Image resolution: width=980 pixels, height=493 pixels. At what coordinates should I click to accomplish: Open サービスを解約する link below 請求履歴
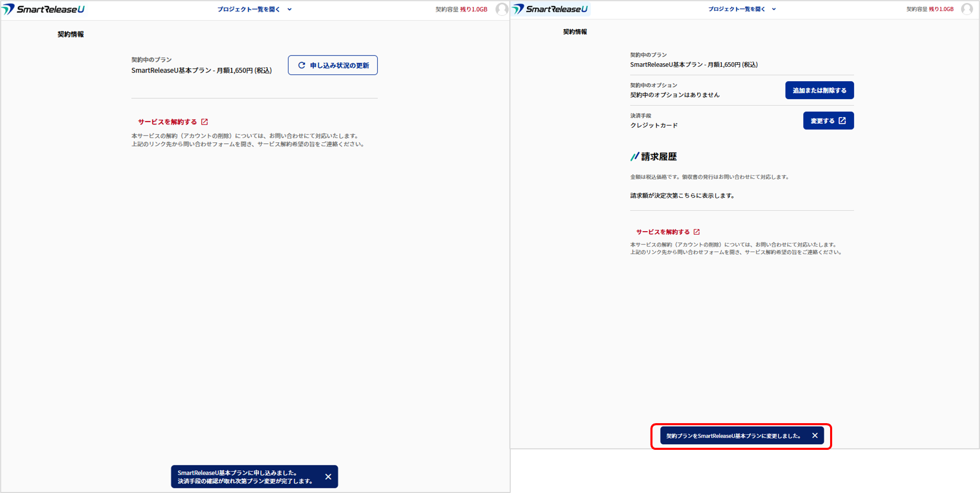pos(663,232)
